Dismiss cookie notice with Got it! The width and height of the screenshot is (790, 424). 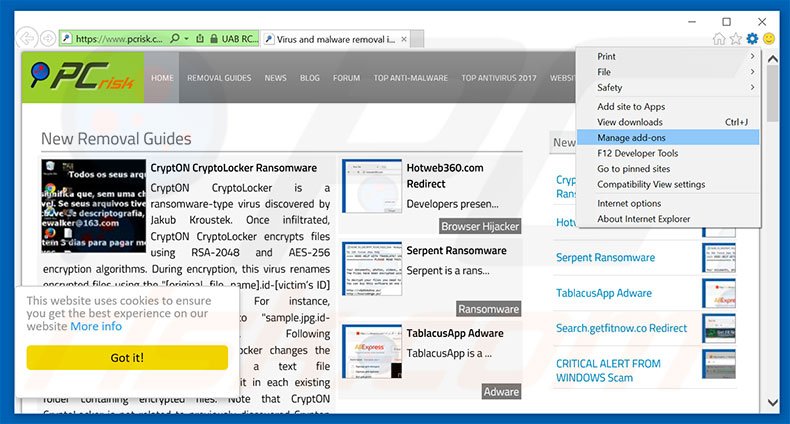click(x=127, y=358)
